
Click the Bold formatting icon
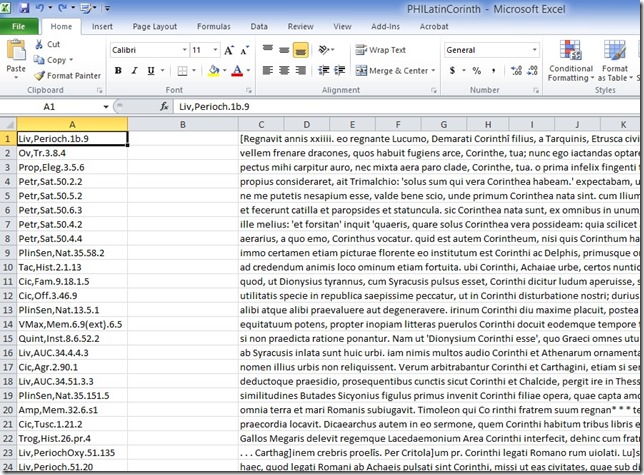[118, 71]
